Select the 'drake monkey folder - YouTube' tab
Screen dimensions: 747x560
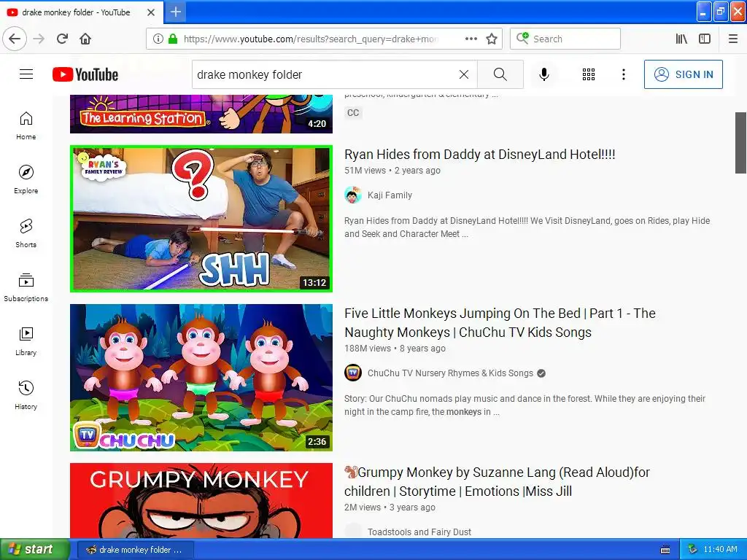[81, 12]
